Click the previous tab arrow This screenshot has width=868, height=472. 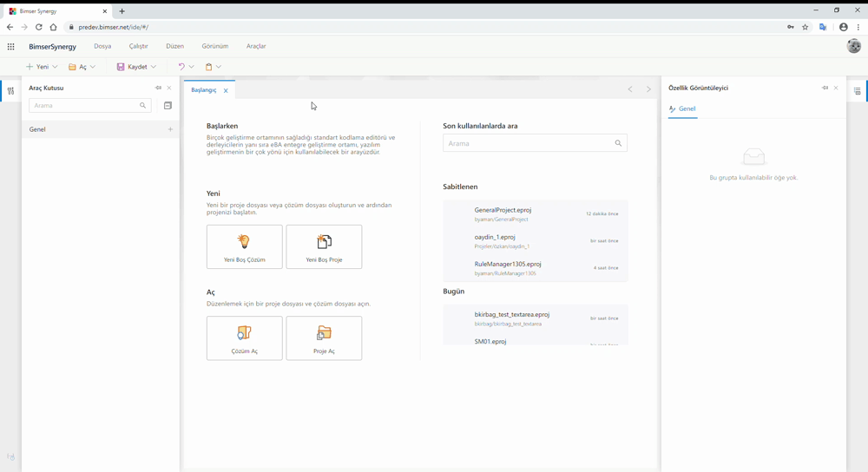click(x=630, y=89)
